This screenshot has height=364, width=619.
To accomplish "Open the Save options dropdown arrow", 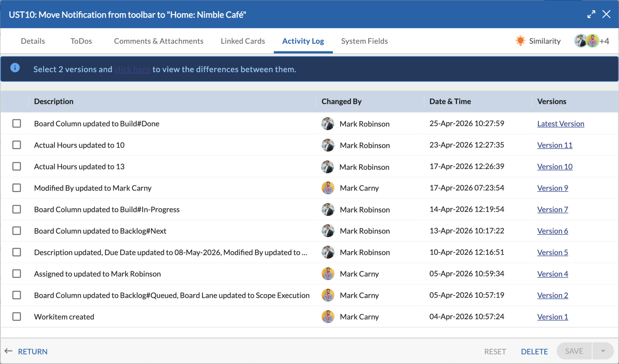I will pos(603,351).
